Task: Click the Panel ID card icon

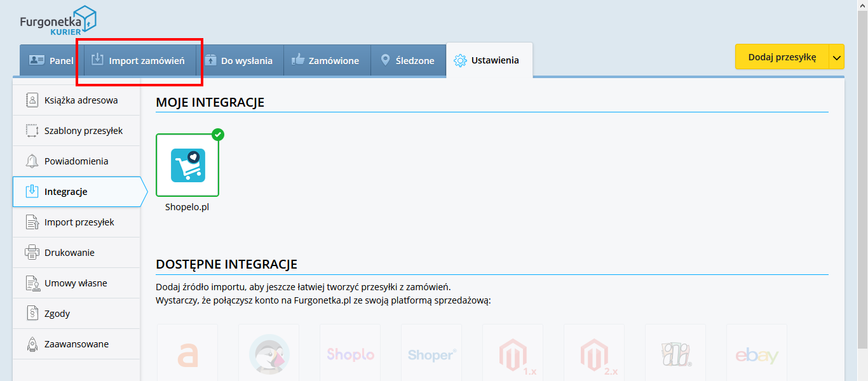Action: 37,60
